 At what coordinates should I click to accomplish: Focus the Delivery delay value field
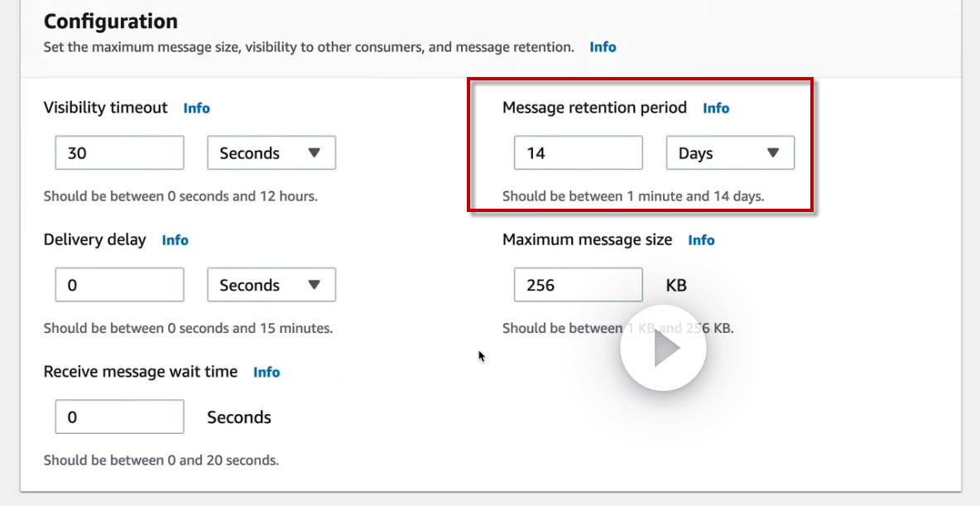click(119, 285)
